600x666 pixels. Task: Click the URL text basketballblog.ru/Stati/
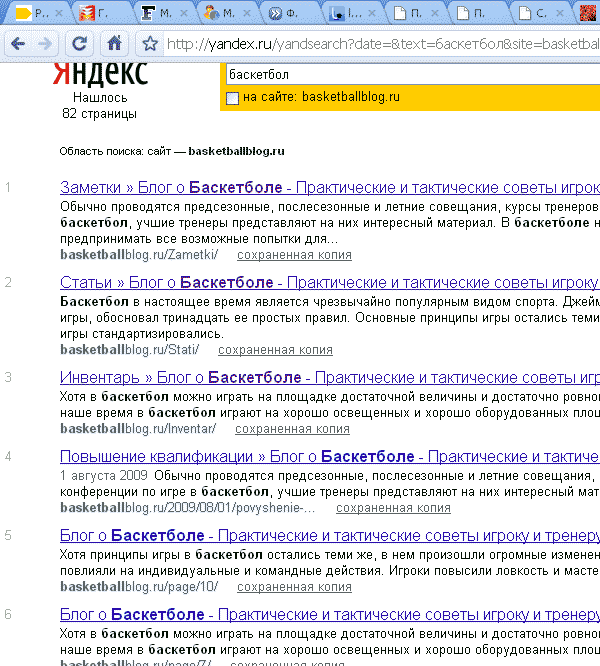pyautogui.click(x=130, y=350)
